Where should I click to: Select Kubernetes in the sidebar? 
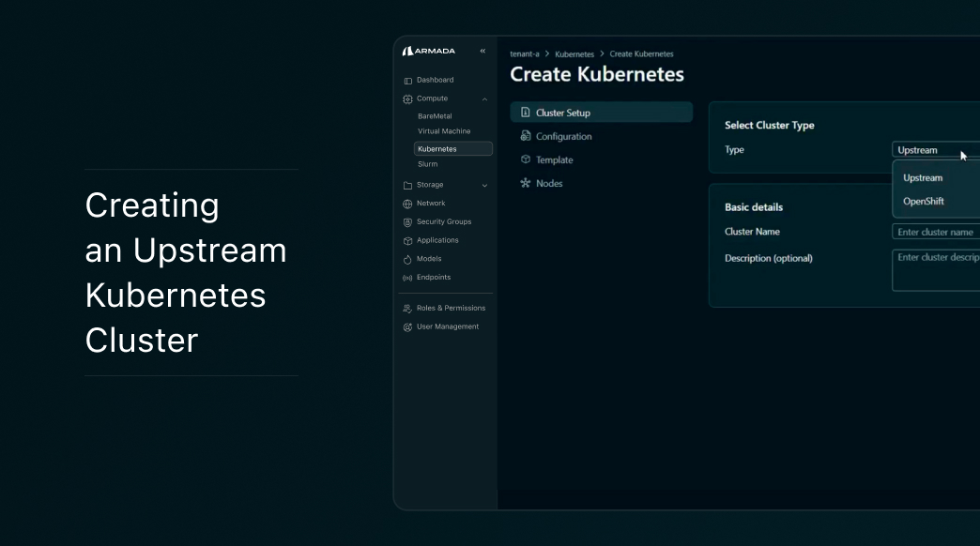point(453,148)
